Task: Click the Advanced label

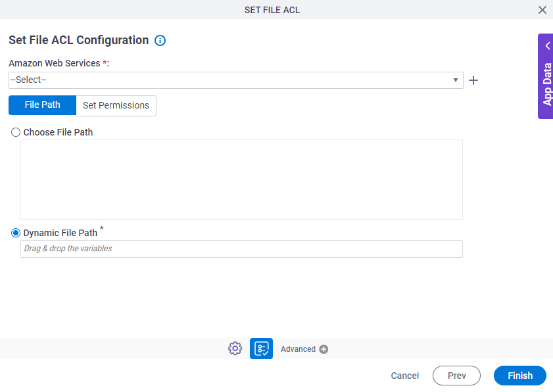Action: point(298,349)
